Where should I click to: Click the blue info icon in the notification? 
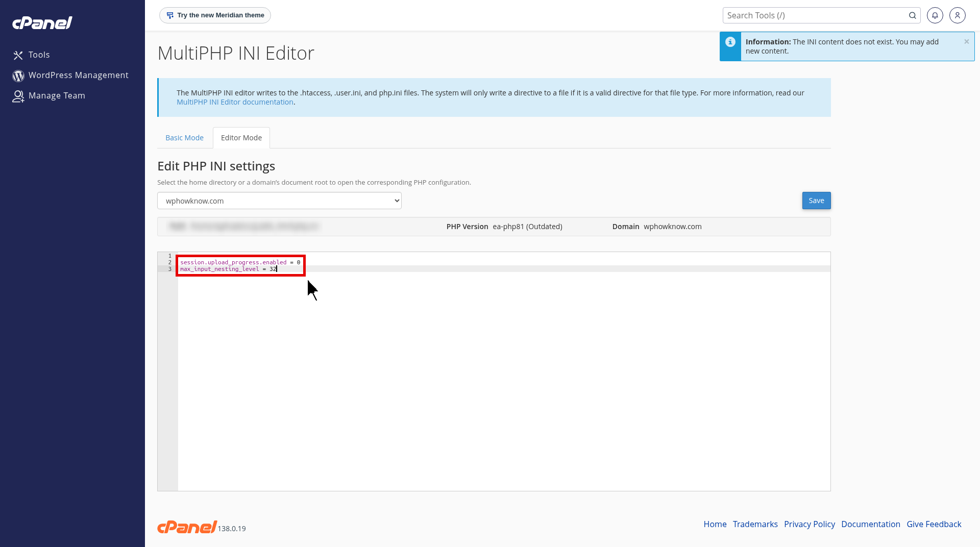(730, 42)
